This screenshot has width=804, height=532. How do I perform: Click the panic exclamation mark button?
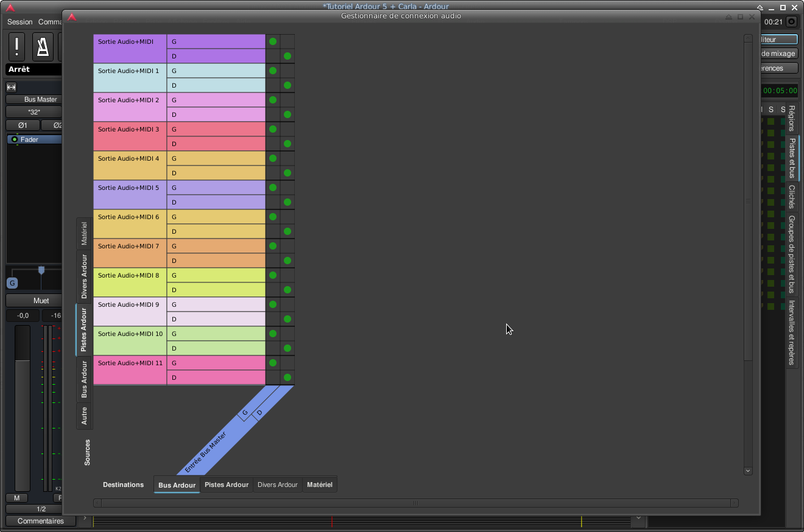pos(17,46)
